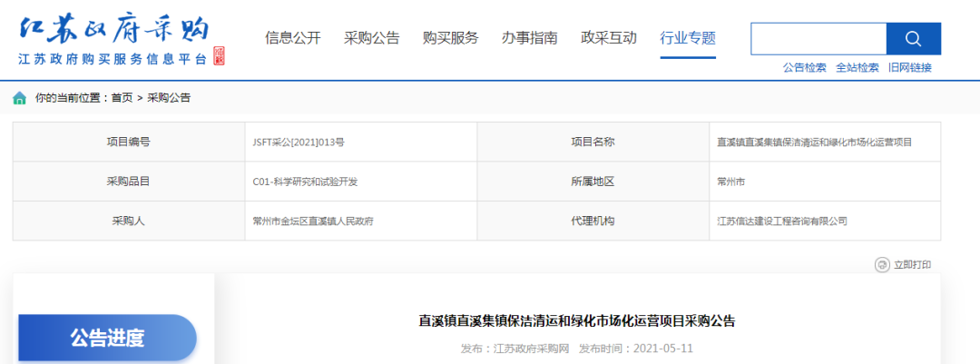The height and width of the screenshot is (364, 980).
Task: Click the home icon in breadcrumb
Action: coord(20,98)
